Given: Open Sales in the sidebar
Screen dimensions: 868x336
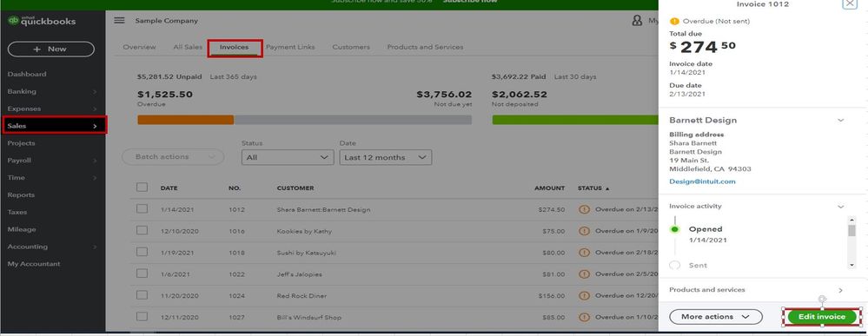Looking at the screenshot, I should pyautogui.click(x=54, y=126).
